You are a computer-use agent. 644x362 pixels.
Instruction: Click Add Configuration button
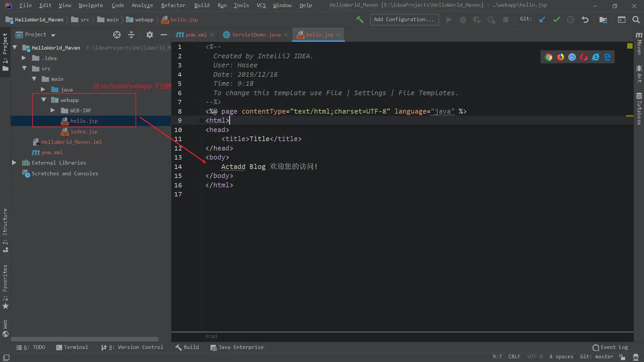404,19
